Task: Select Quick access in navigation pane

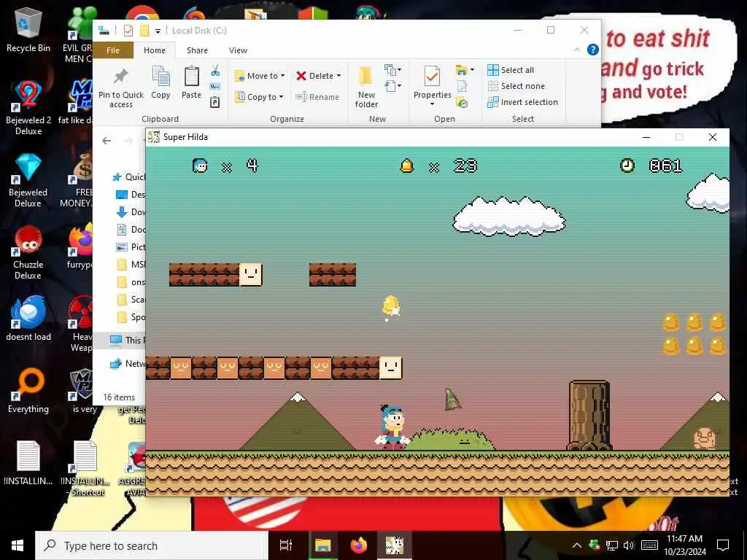Action: click(x=128, y=177)
